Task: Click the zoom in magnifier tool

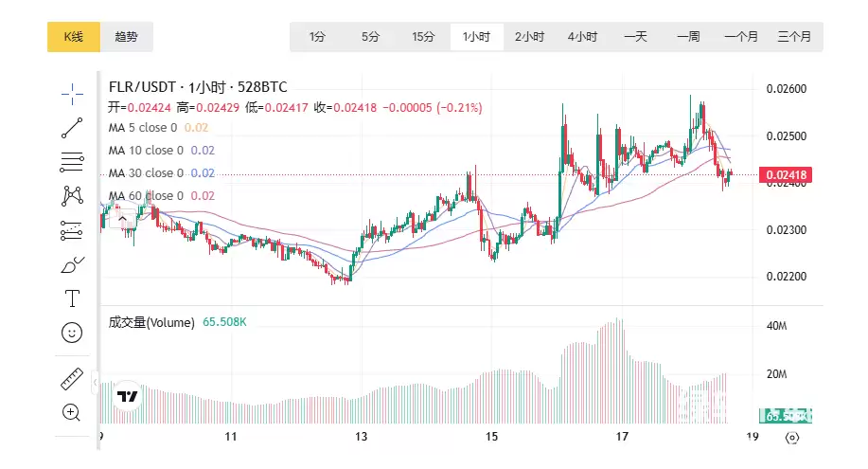Action: (x=72, y=412)
